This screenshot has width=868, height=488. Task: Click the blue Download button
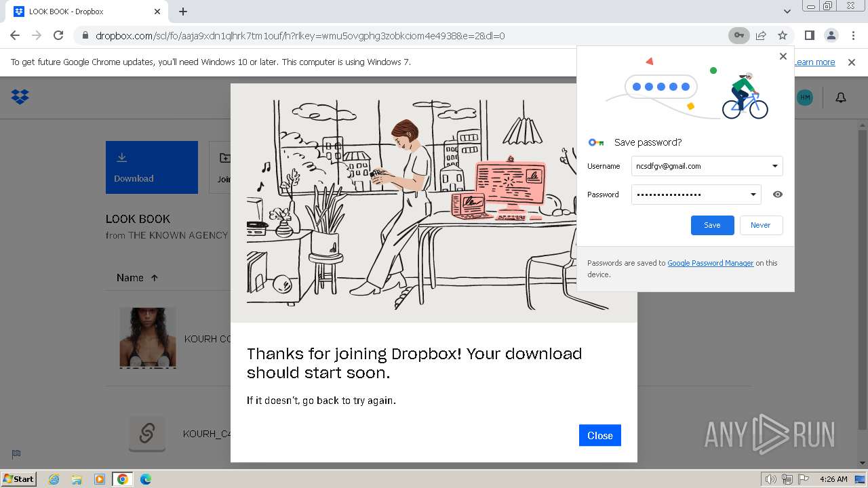tap(152, 167)
